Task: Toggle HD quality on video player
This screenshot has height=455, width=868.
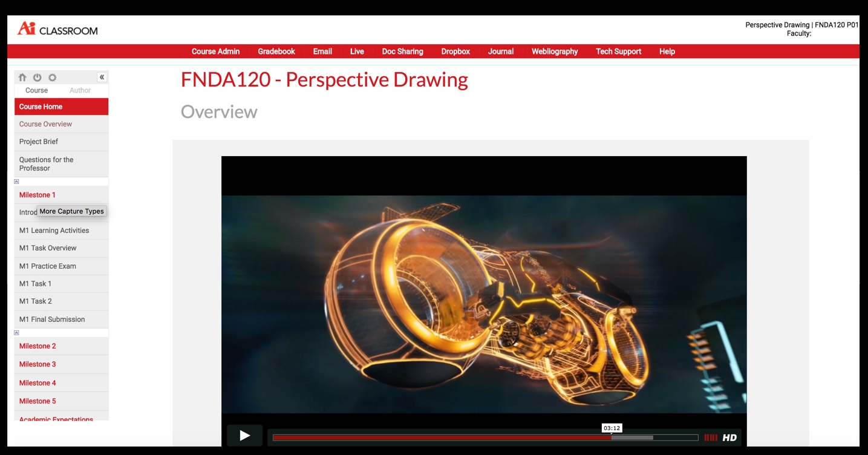Action: 729,437
